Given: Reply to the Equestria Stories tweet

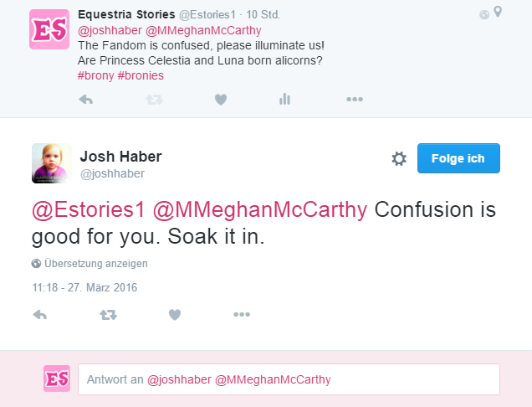Looking at the screenshot, I should [x=84, y=100].
